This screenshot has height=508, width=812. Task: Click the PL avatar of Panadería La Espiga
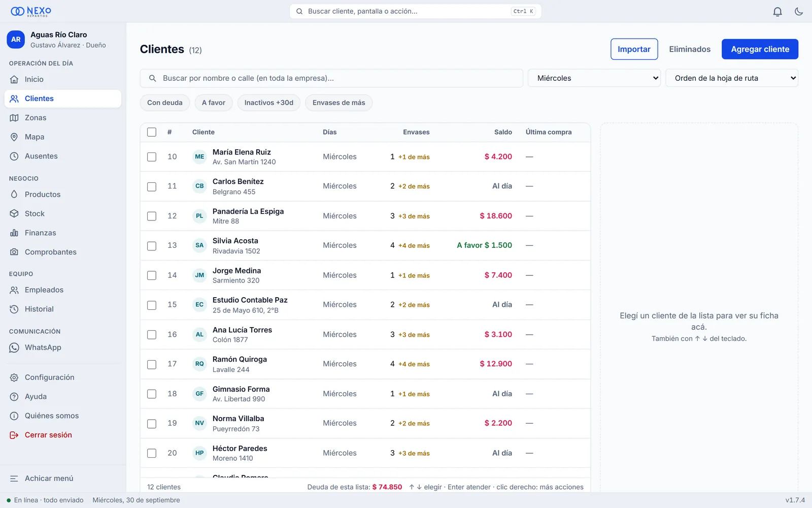coord(199,216)
